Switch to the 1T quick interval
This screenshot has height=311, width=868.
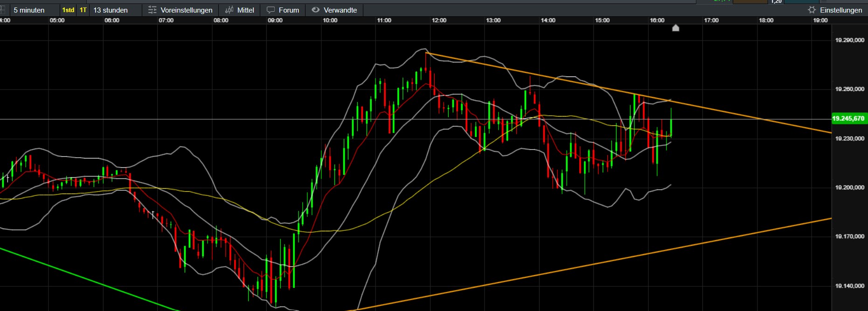coord(83,10)
